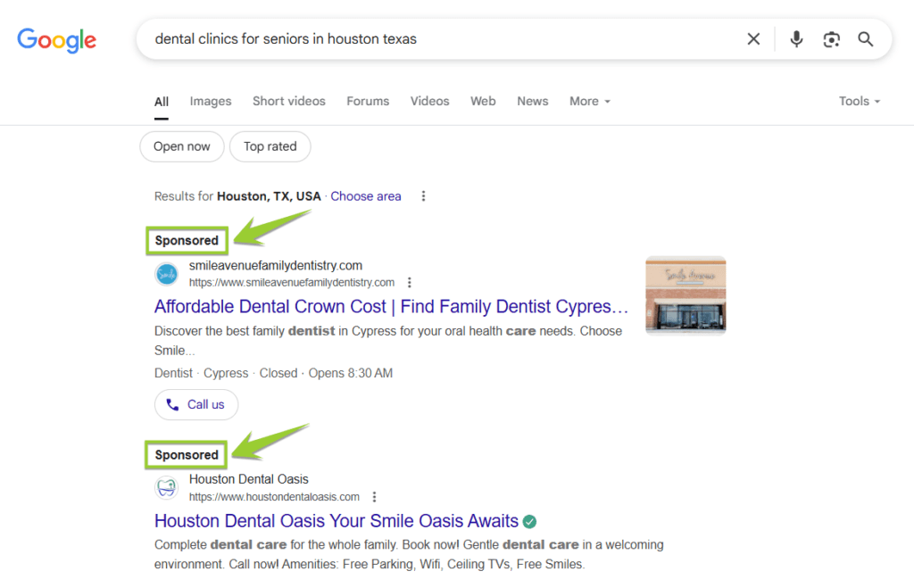
Task: Expand the More dropdown
Action: [x=590, y=102]
